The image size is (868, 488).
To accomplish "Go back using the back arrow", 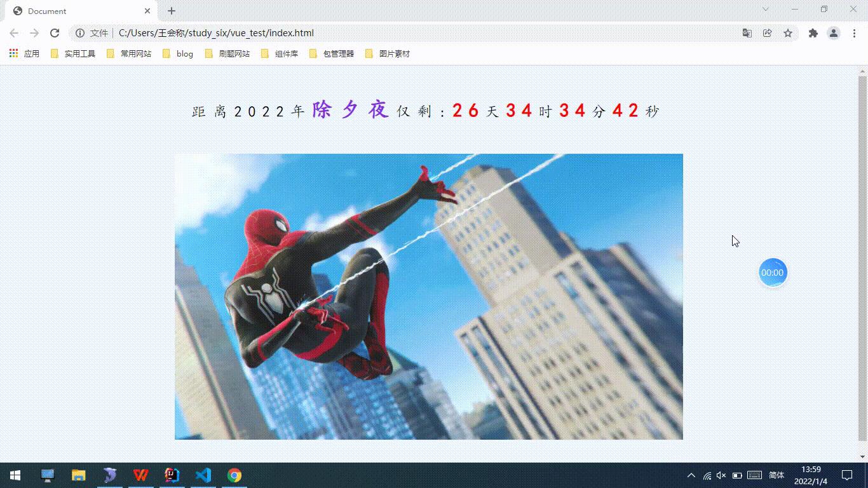I will 14,33.
